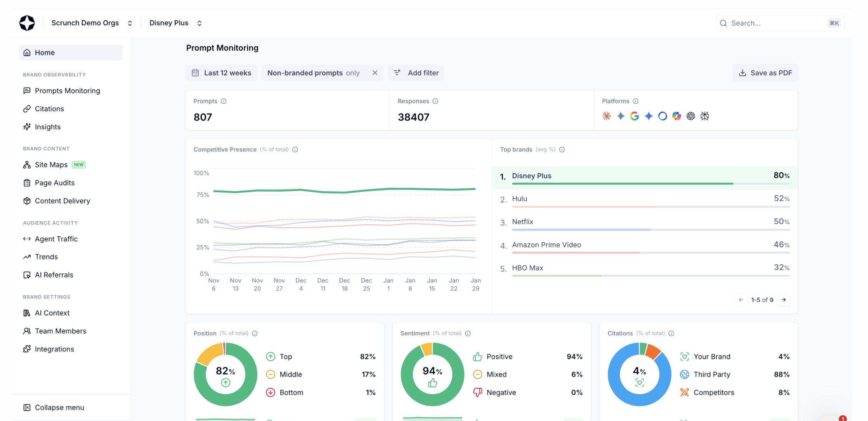
Task: Open the Scrunch Demo Orgs switcher
Action: 92,23
